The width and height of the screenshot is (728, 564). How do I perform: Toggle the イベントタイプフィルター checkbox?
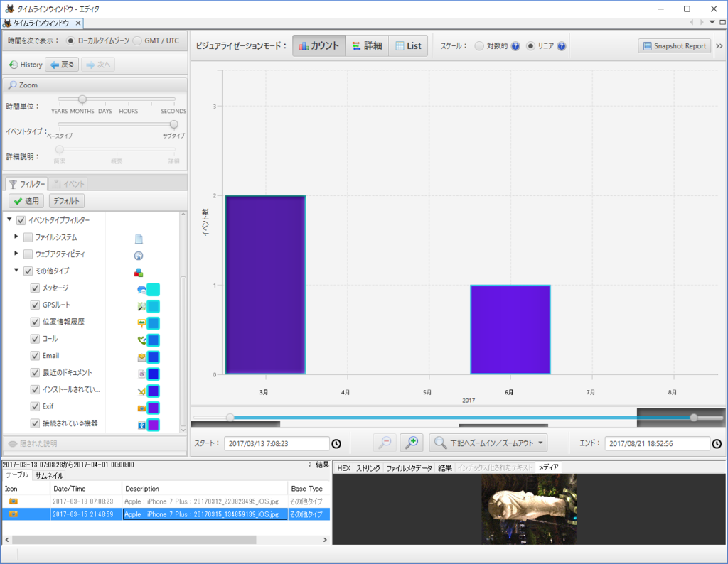[x=21, y=220]
